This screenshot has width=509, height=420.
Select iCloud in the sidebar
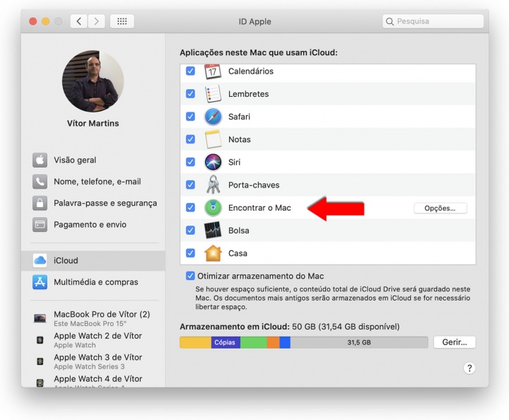(x=93, y=260)
